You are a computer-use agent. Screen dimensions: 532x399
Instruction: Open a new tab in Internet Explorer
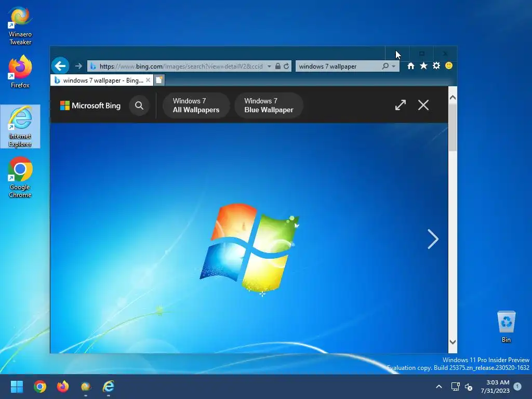tap(159, 80)
